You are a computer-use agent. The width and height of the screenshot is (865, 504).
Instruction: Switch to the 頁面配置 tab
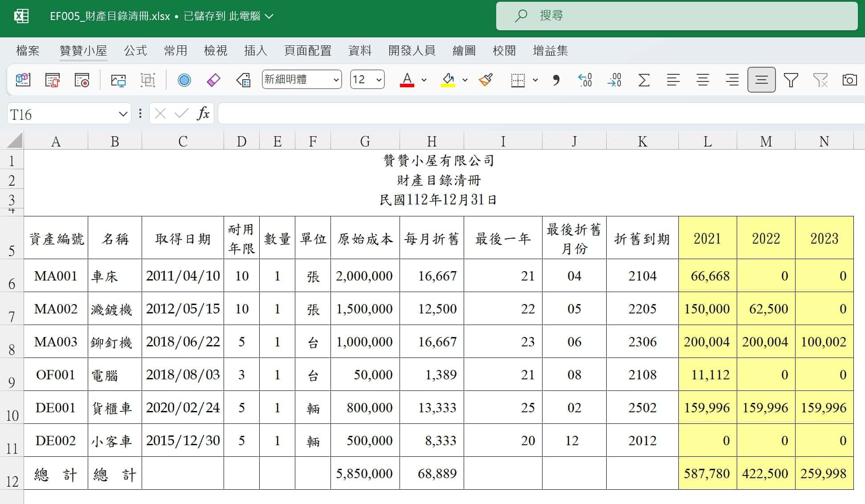[308, 51]
